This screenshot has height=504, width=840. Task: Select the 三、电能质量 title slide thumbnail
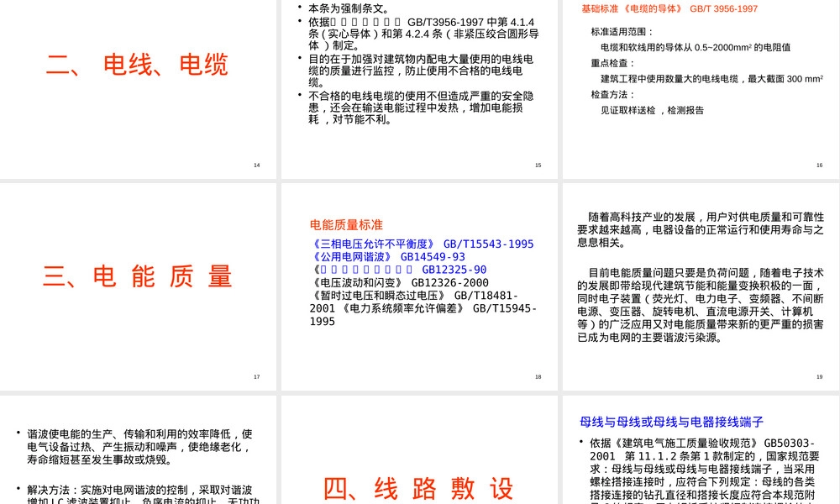click(138, 286)
